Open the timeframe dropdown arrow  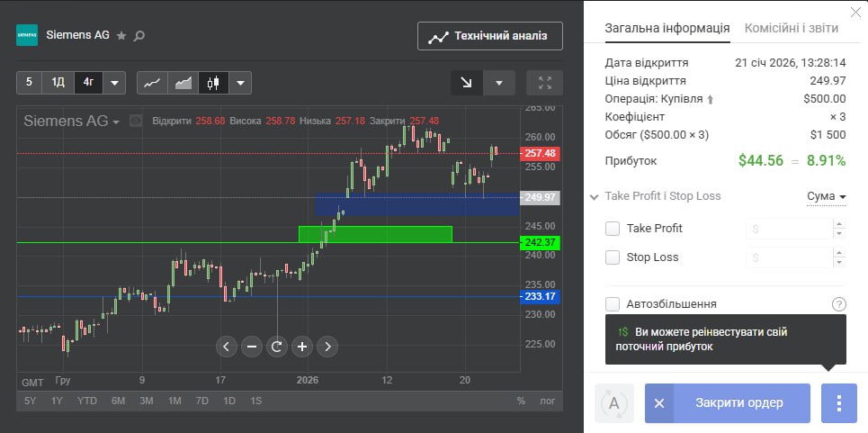click(114, 83)
